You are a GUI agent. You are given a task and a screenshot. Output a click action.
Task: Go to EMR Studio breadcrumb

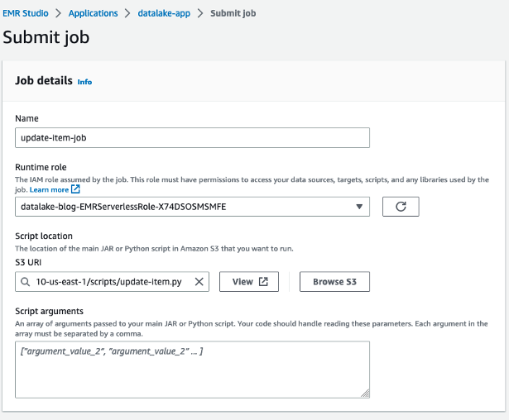pos(26,13)
